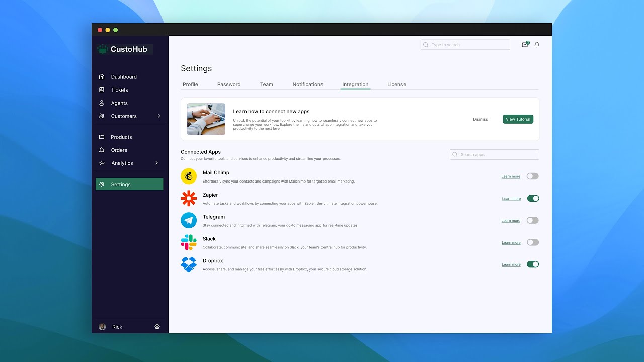
Task: Select the Integration tab
Action: pos(355,84)
